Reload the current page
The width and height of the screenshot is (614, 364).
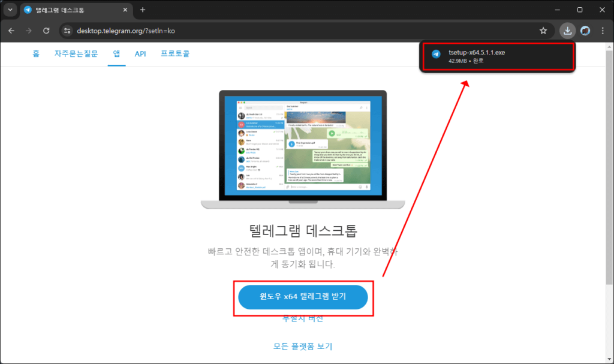pos(46,31)
